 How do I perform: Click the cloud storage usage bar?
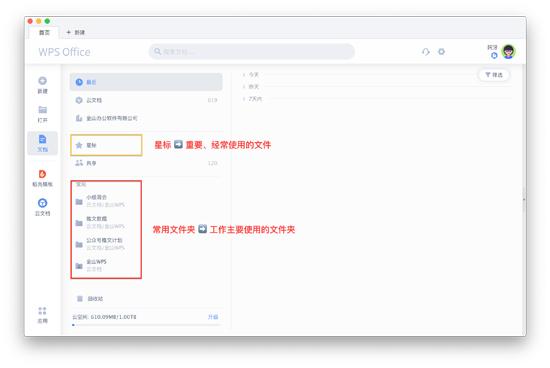147,325
